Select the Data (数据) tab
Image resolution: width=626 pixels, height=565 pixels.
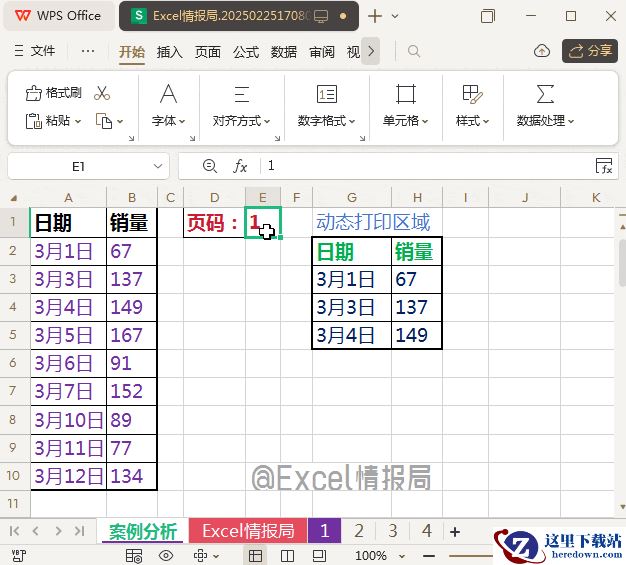pyautogui.click(x=284, y=52)
